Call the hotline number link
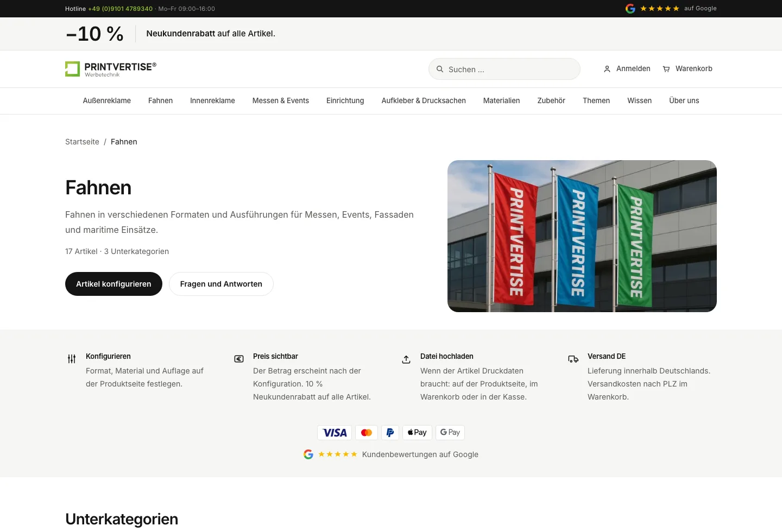782x532 pixels. (121, 9)
